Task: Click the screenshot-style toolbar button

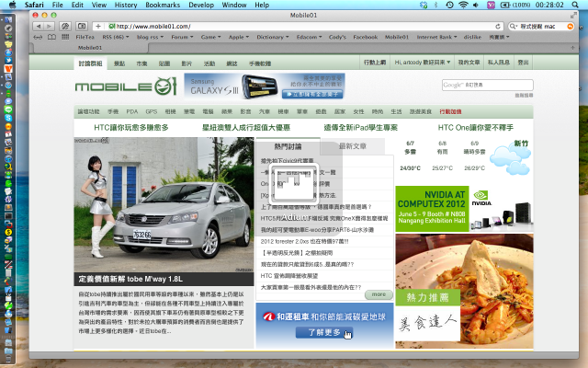Action: (x=82, y=27)
